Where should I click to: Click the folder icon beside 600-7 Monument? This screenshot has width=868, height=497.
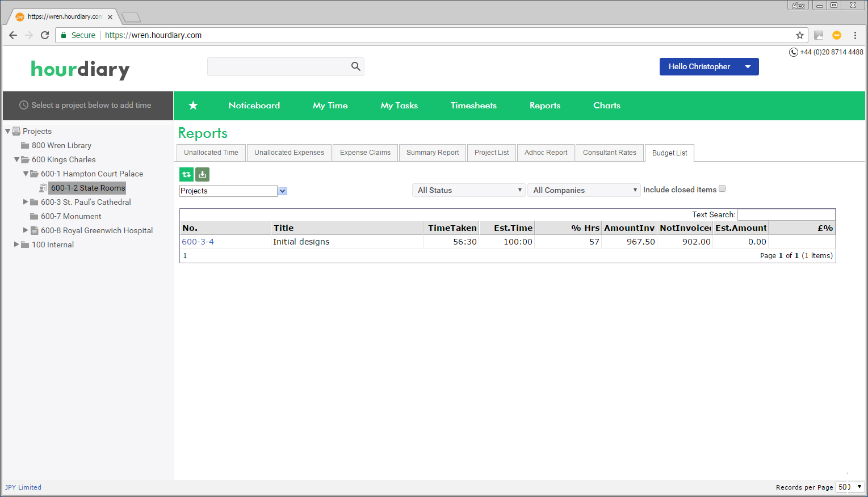(x=34, y=216)
